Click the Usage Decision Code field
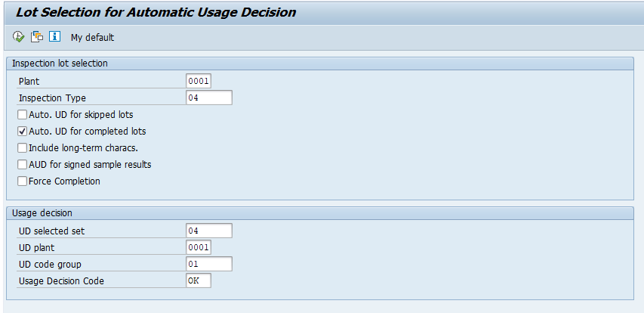Image resolution: width=644 pixels, height=313 pixels. coord(199,281)
